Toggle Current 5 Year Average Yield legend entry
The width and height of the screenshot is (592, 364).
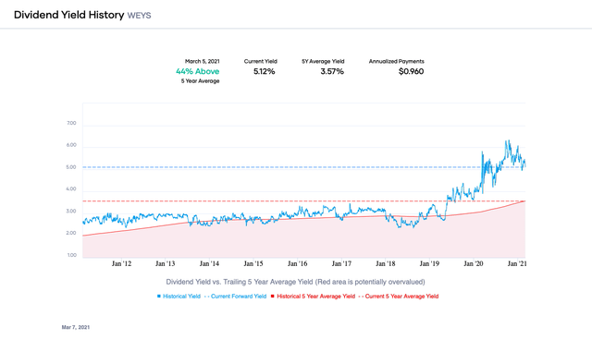tap(399, 297)
